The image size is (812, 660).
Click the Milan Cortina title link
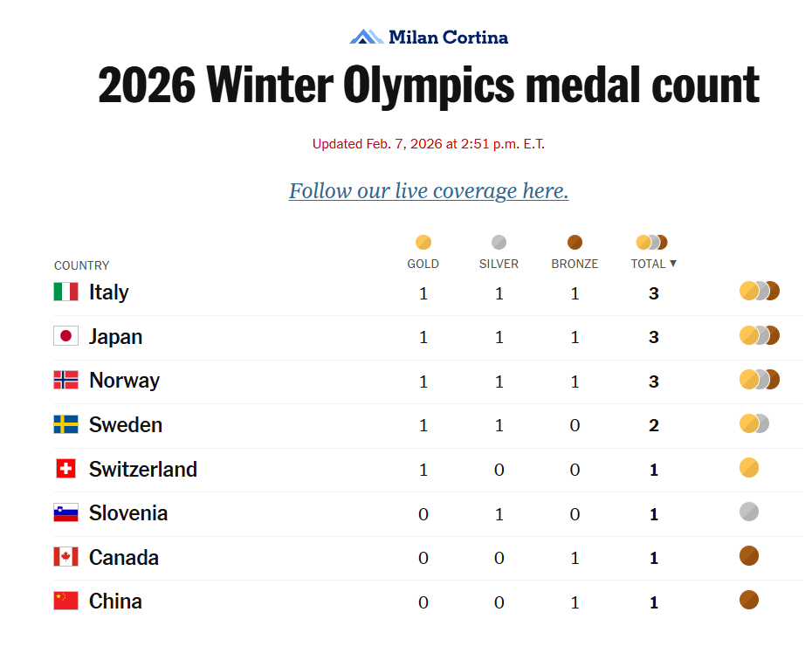[448, 37]
